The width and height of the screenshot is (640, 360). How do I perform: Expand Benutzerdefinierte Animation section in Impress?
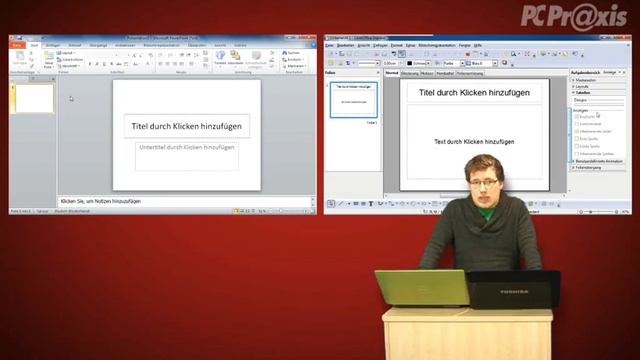[x=598, y=161]
